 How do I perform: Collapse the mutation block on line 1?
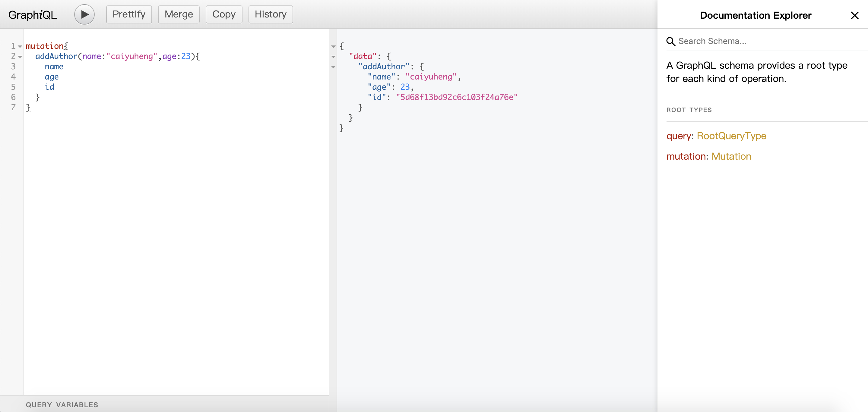20,46
